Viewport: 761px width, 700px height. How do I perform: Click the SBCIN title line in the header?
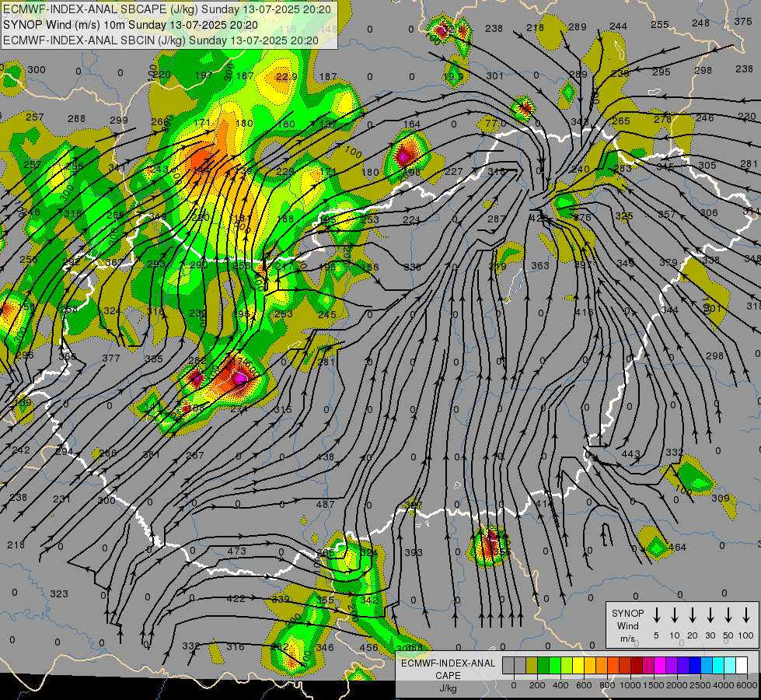coord(161,40)
